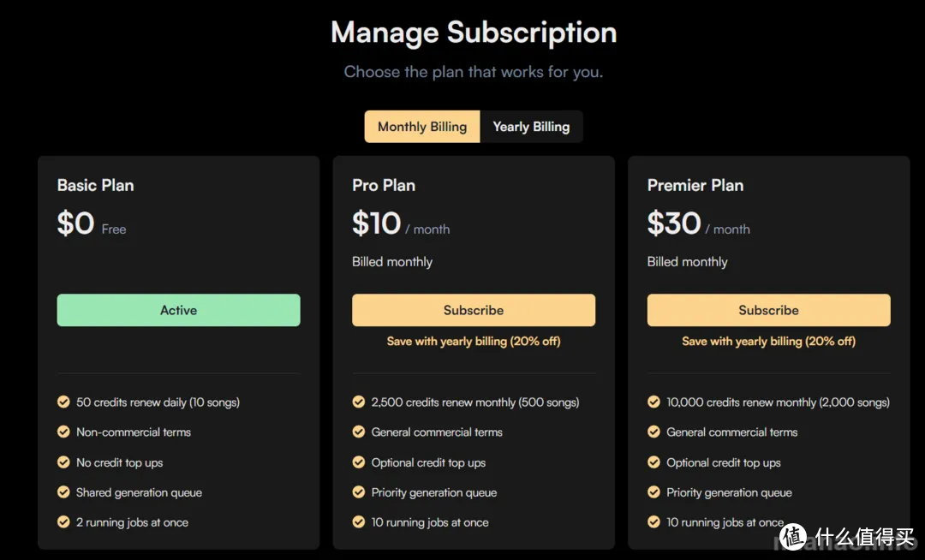Switch to Monthly Billing
The height and width of the screenshot is (560, 925).
[x=422, y=127]
